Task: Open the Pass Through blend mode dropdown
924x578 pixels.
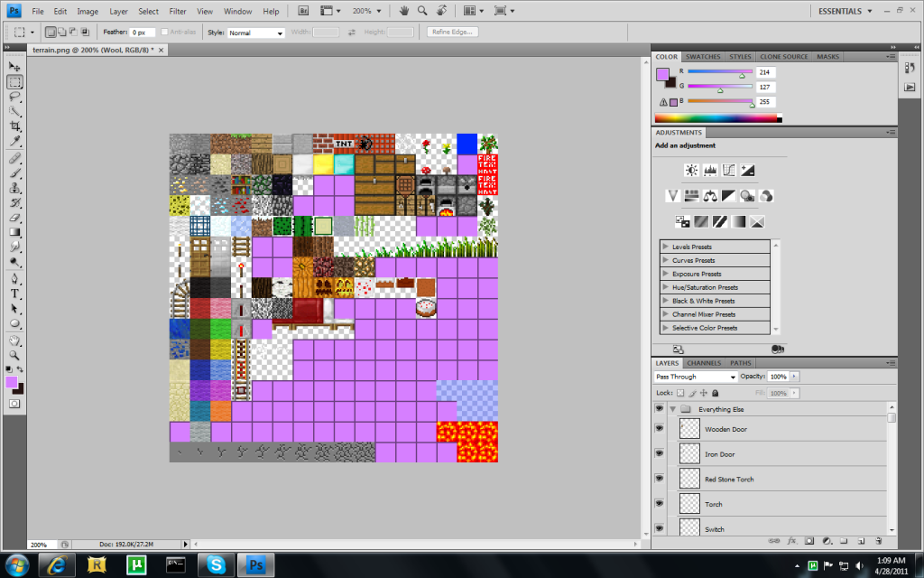Action: click(x=696, y=377)
